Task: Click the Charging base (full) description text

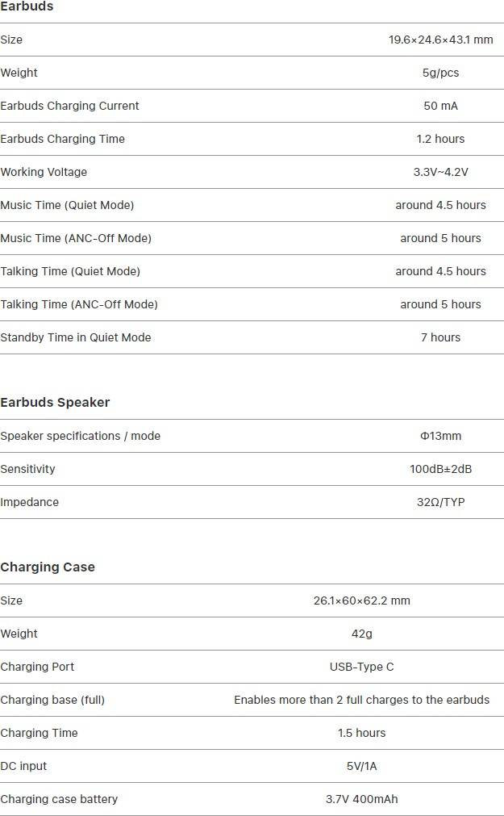Action: (361, 700)
